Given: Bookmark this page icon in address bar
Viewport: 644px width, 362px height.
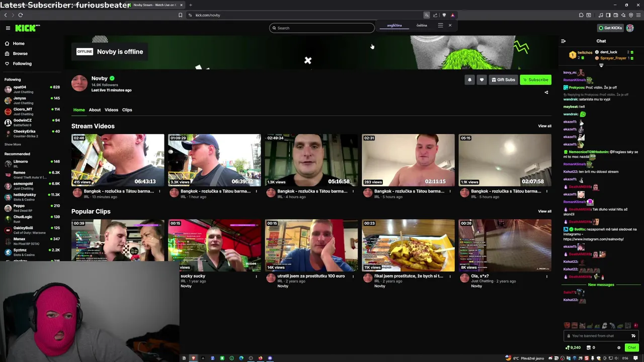Looking at the screenshot, I should coord(180,15).
